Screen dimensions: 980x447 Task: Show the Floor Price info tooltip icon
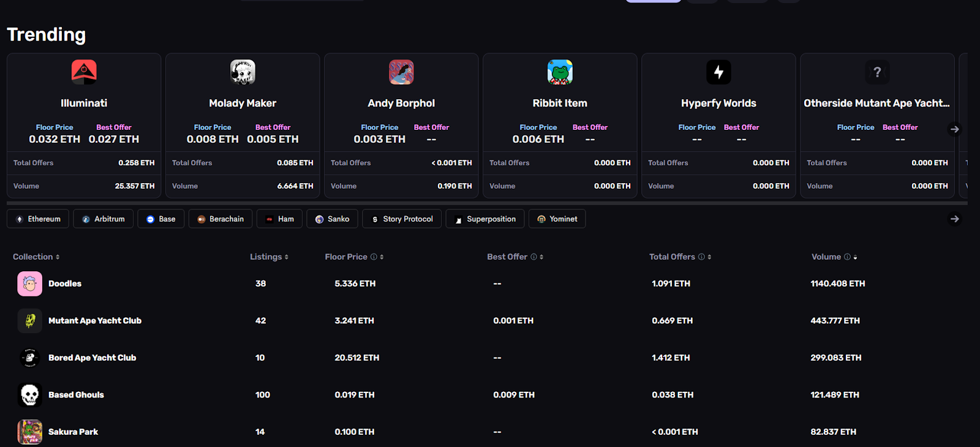(374, 257)
